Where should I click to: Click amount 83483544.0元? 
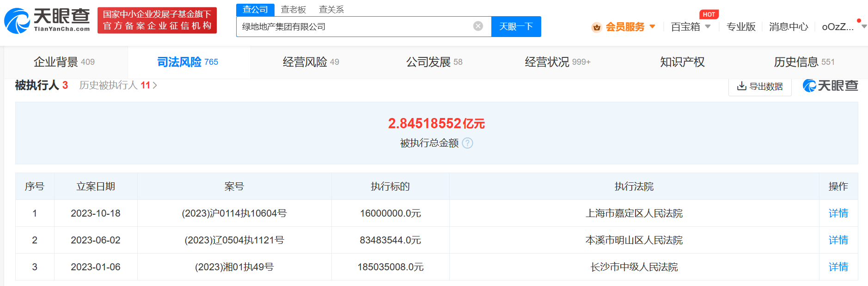[x=391, y=240]
